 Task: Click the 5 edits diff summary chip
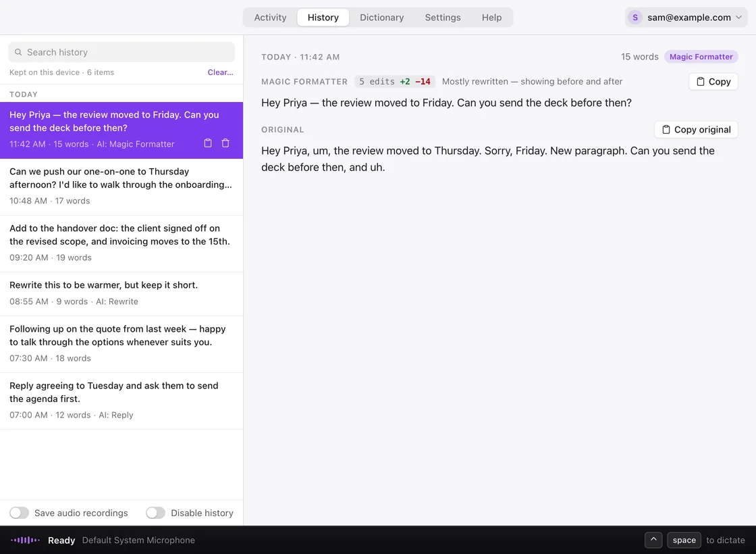394,82
